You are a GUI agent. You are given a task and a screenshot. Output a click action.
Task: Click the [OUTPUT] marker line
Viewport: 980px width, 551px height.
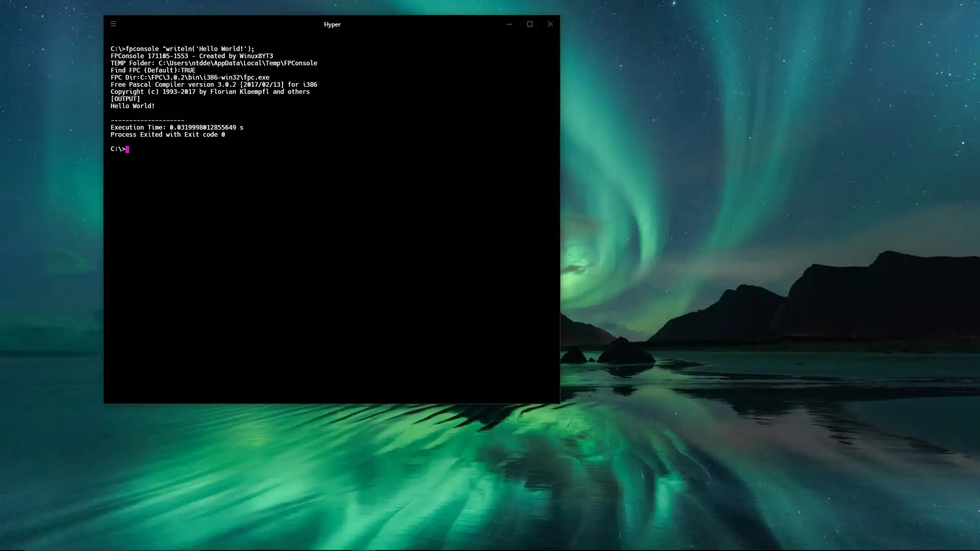(x=125, y=99)
